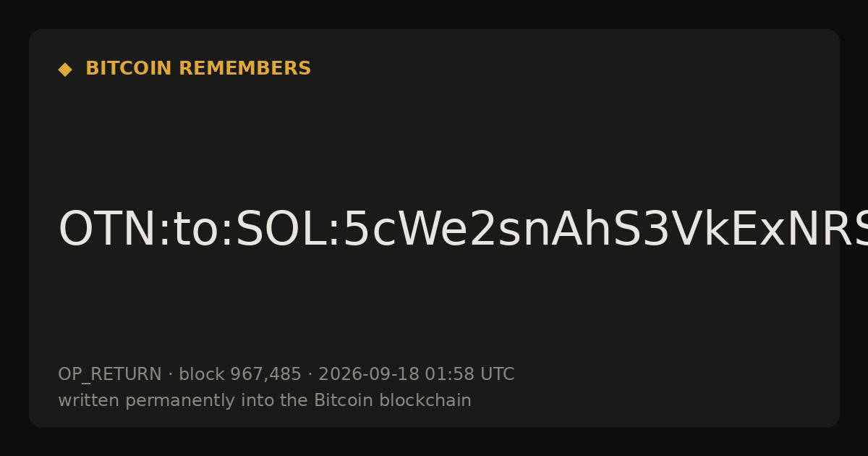Click the words 'Bitcoin blockchain' in the footer

393,401
